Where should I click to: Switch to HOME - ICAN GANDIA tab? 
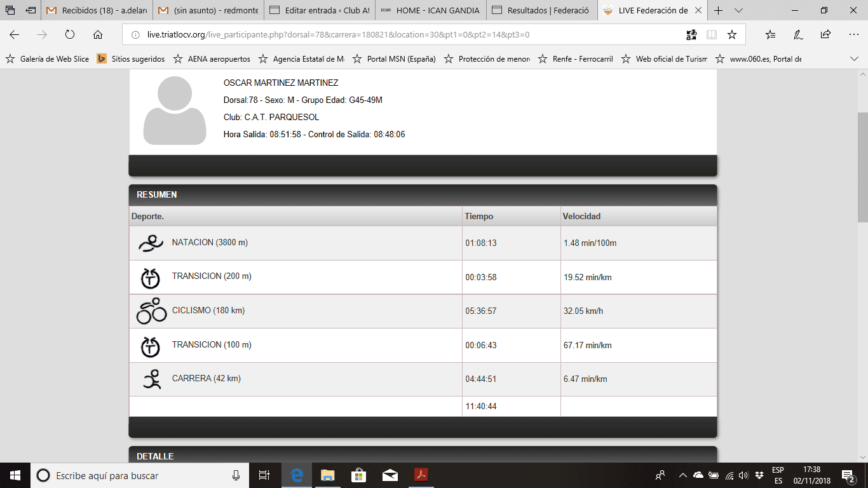tap(431, 11)
